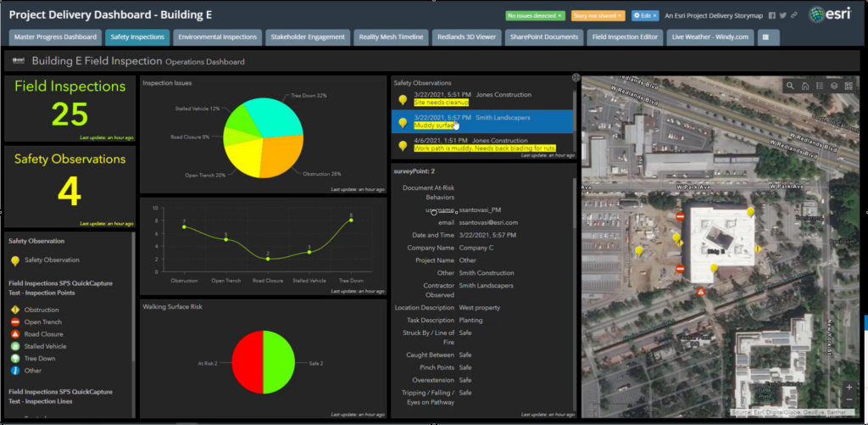
Task: Click small Esri logo beside Building E title
Action: [19, 61]
